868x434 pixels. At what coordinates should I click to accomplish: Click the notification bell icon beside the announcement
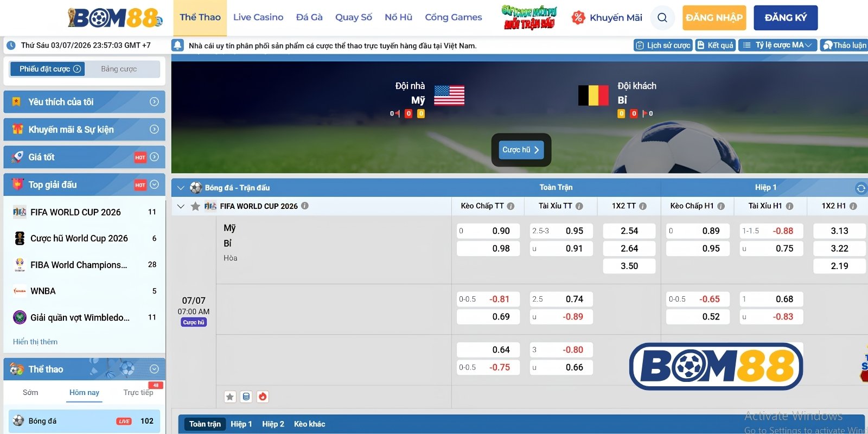coord(177,45)
